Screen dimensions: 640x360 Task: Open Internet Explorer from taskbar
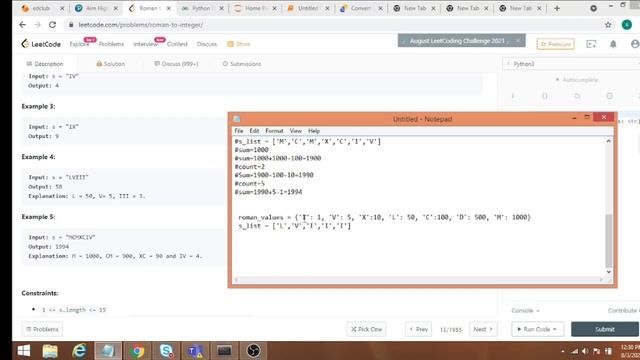click(79, 351)
